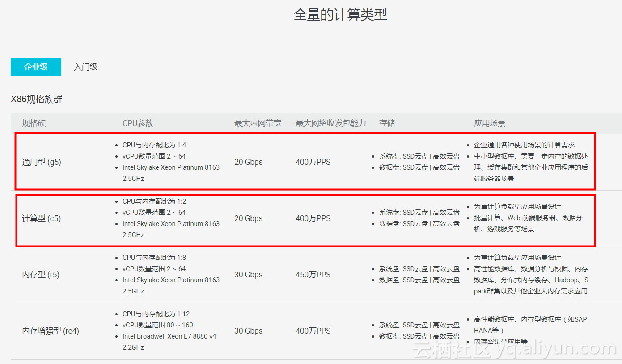
Task: Click 为重计算负载型应用场景设计 in r5 row
Action: point(517,258)
